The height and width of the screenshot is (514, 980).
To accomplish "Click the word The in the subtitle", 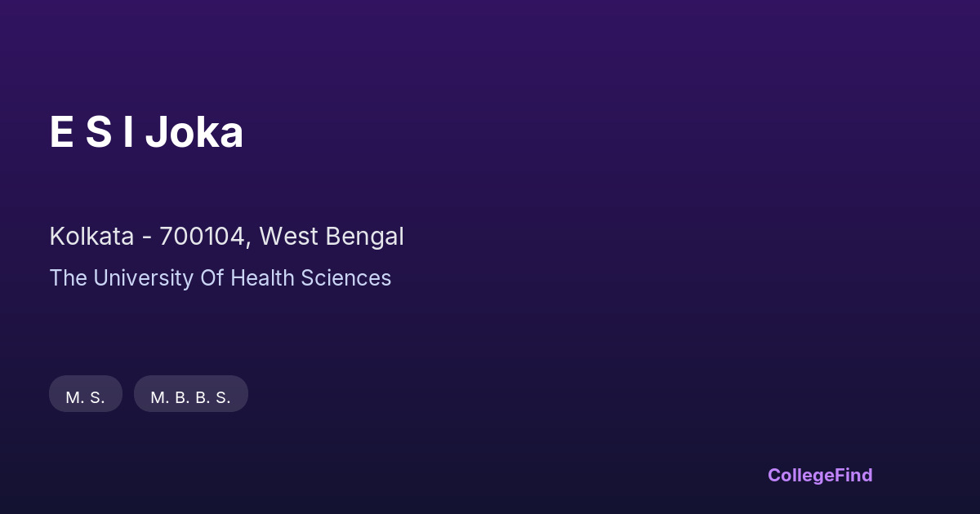I will point(68,278).
